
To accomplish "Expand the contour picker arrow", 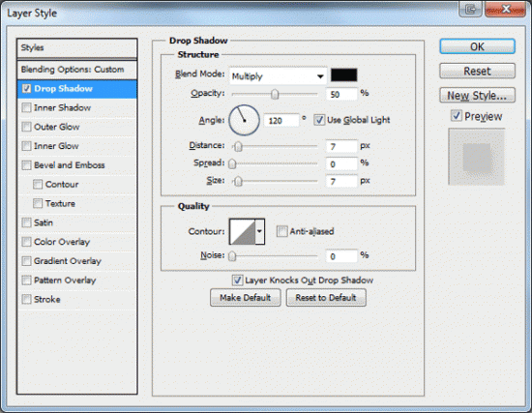I will [260, 232].
